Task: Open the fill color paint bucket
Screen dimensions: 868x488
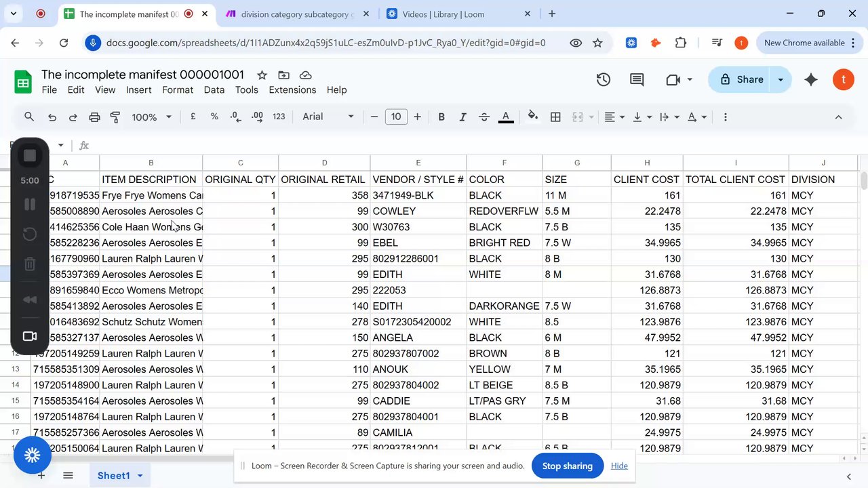Action: click(533, 117)
